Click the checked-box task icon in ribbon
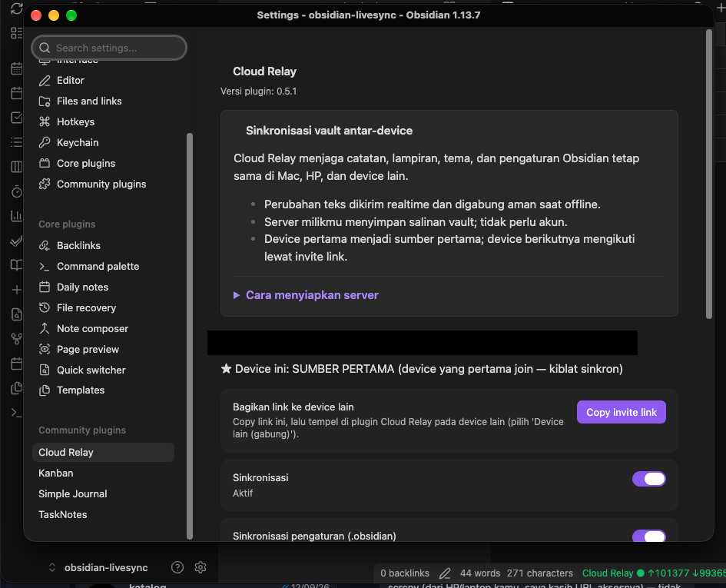 click(17, 118)
